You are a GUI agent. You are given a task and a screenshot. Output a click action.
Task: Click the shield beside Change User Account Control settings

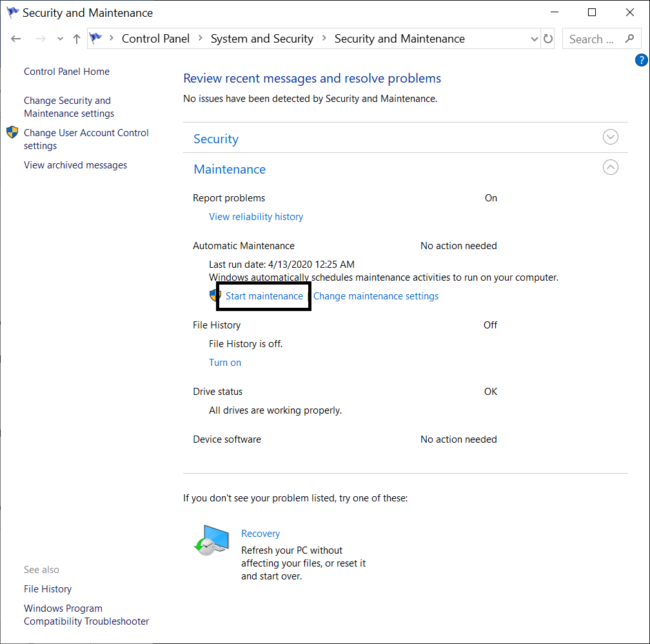[x=12, y=132]
